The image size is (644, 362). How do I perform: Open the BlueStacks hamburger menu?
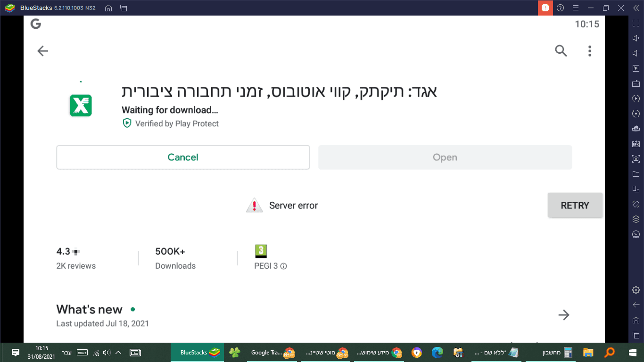coord(576,8)
